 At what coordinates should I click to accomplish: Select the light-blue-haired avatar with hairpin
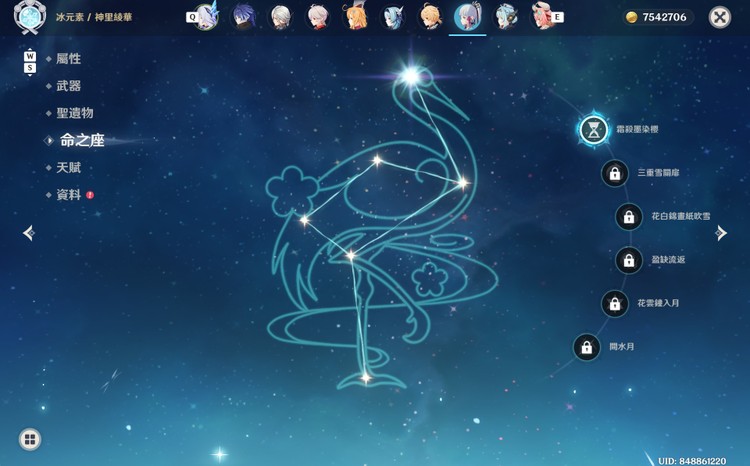[x=393, y=17]
